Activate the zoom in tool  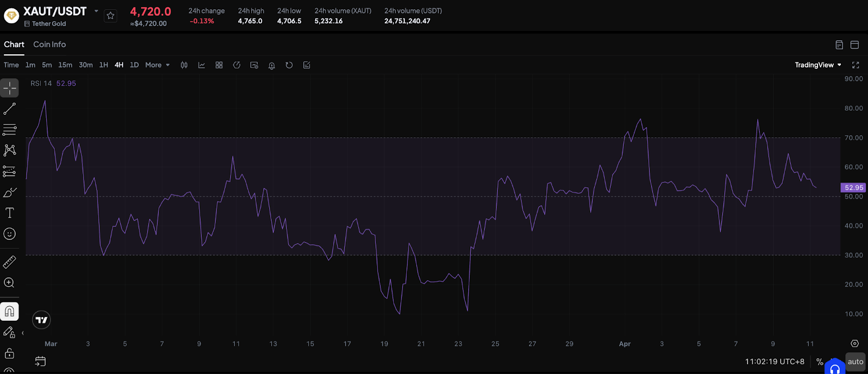(10, 283)
